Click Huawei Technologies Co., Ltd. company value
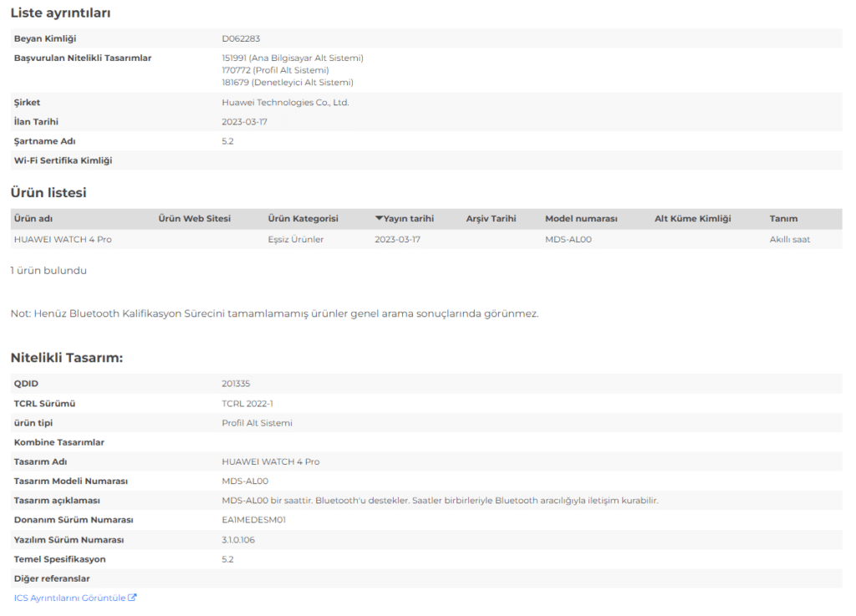856x616 pixels. pyautogui.click(x=286, y=103)
